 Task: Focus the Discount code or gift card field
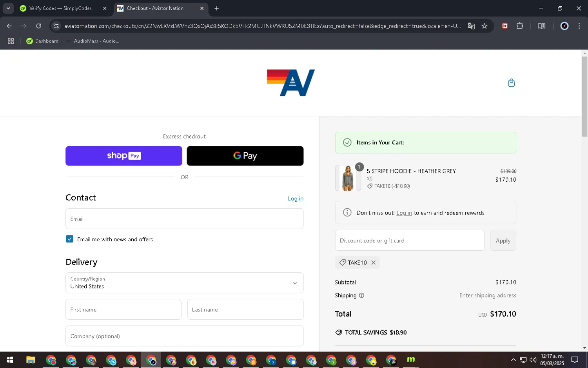coord(410,240)
